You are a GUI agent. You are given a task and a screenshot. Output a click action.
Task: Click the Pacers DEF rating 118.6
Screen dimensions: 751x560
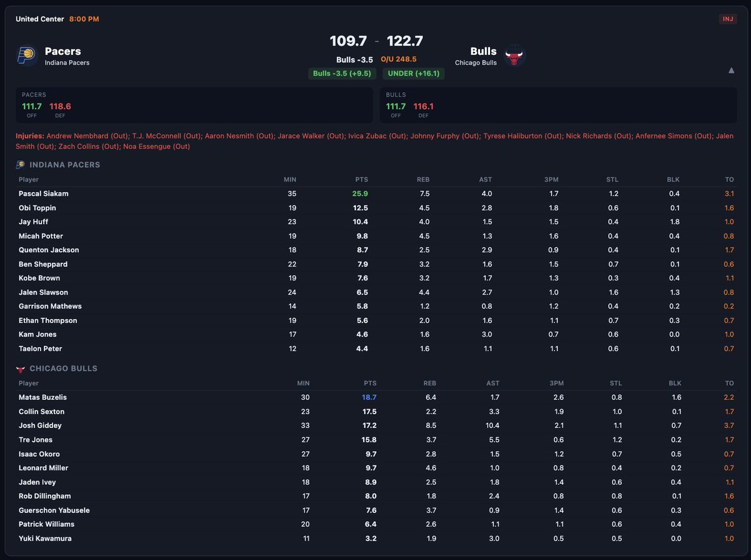(61, 106)
